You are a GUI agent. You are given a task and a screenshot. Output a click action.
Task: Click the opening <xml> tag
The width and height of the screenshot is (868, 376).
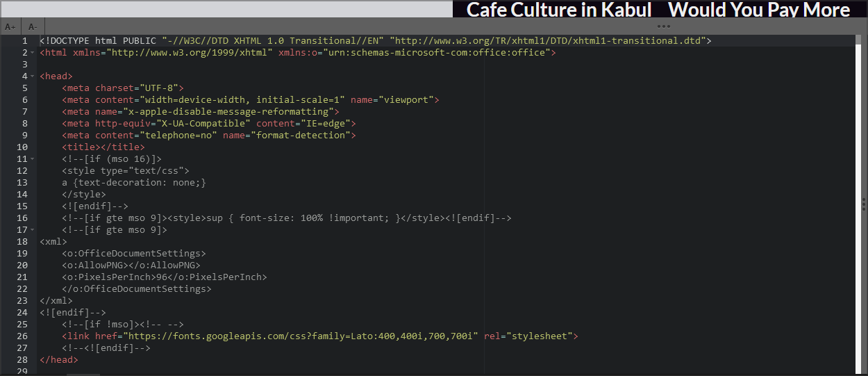[53, 242]
